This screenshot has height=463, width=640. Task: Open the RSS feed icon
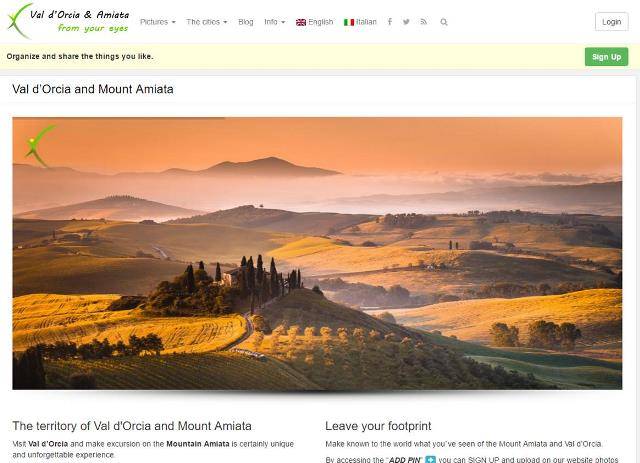(424, 22)
